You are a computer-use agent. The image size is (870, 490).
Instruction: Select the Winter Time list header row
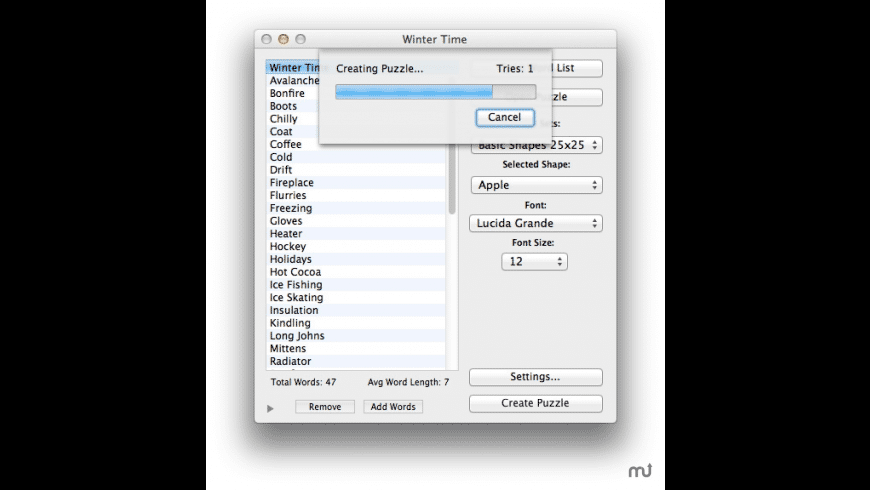pos(294,68)
